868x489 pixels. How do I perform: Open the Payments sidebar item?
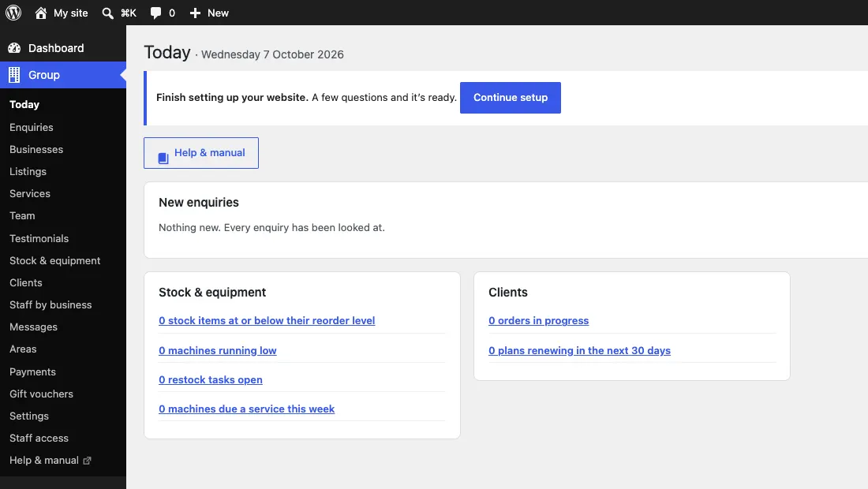(32, 371)
